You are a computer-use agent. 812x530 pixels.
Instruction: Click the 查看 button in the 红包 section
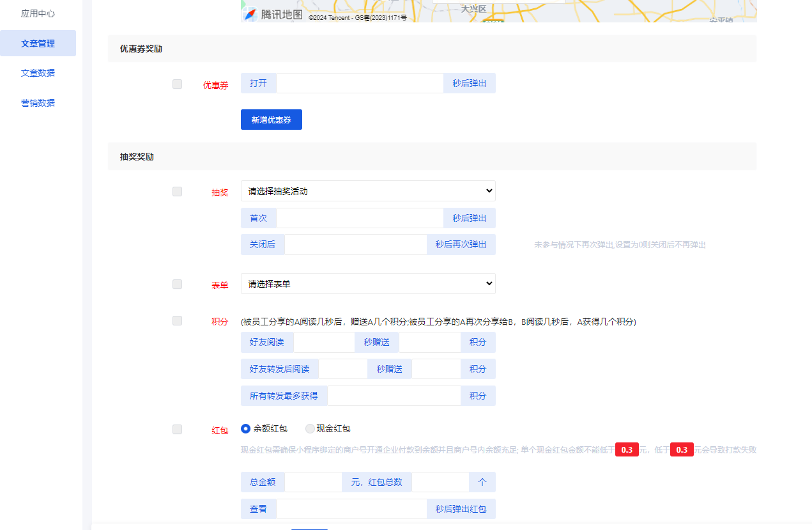pos(258,508)
